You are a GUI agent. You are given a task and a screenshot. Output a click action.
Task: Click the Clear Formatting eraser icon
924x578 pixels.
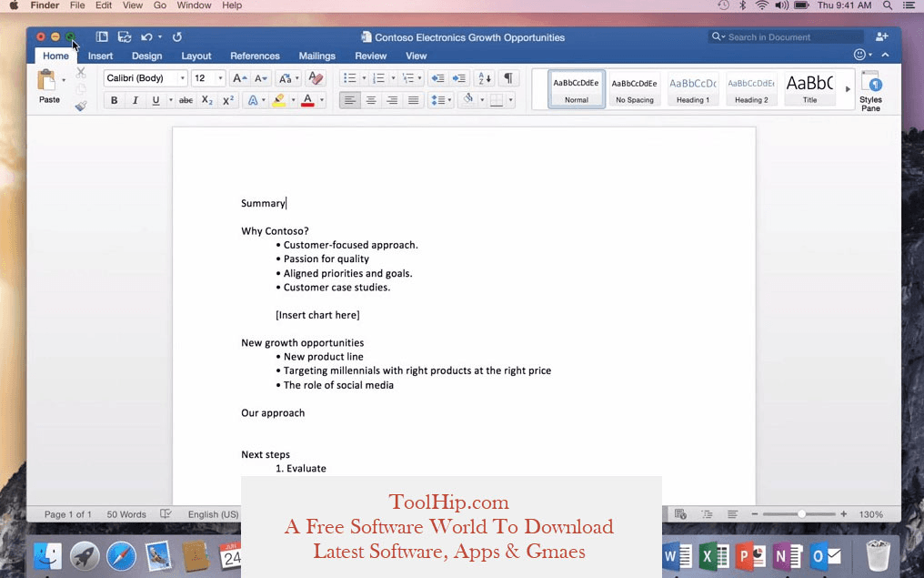click(316, 78)
